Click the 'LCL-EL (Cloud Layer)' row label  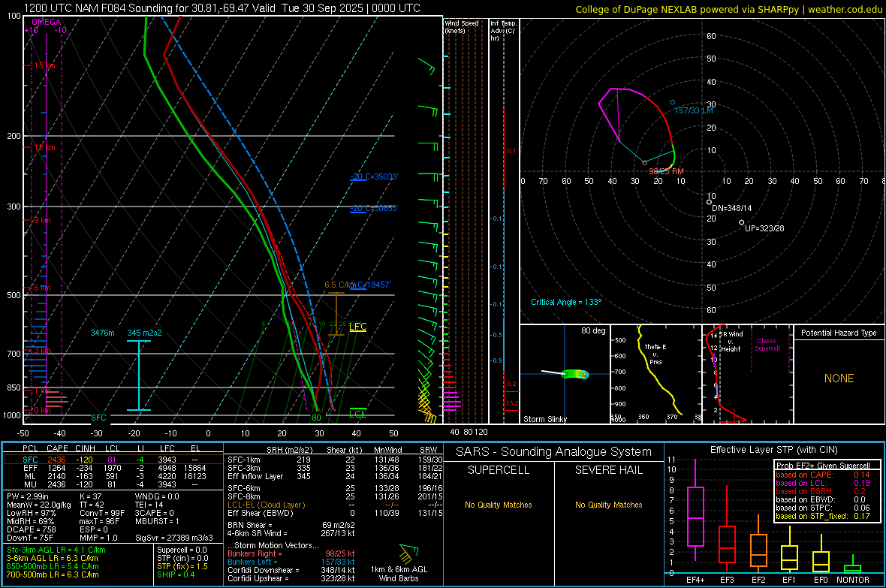(266, 505)
